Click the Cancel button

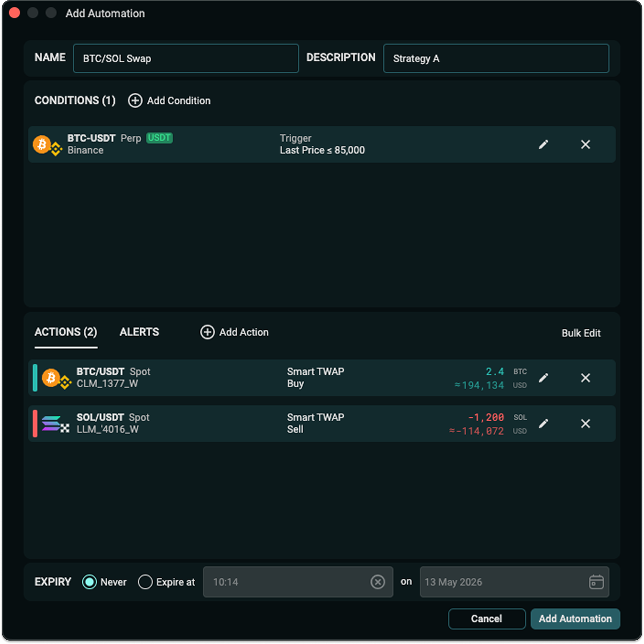click(487, 619)
